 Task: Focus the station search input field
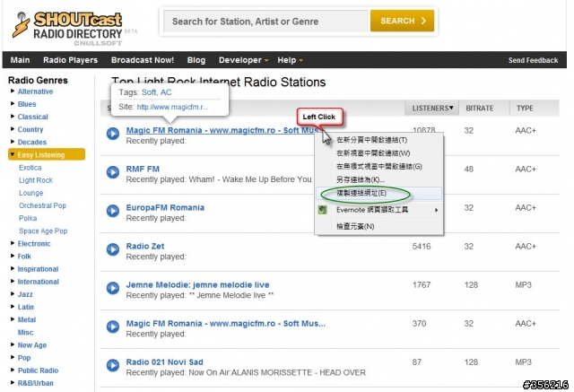coord(266,22)
